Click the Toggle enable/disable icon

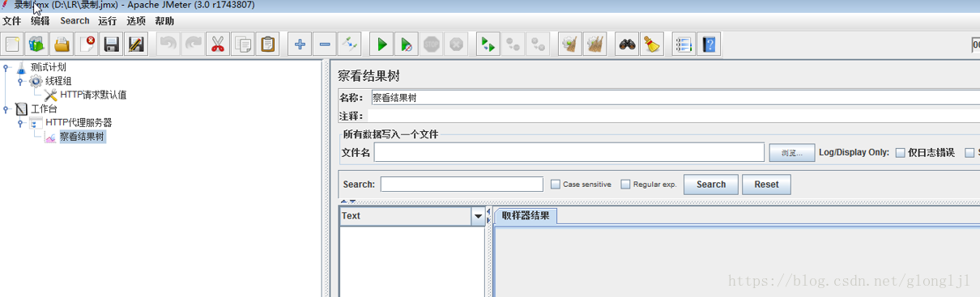349,44
